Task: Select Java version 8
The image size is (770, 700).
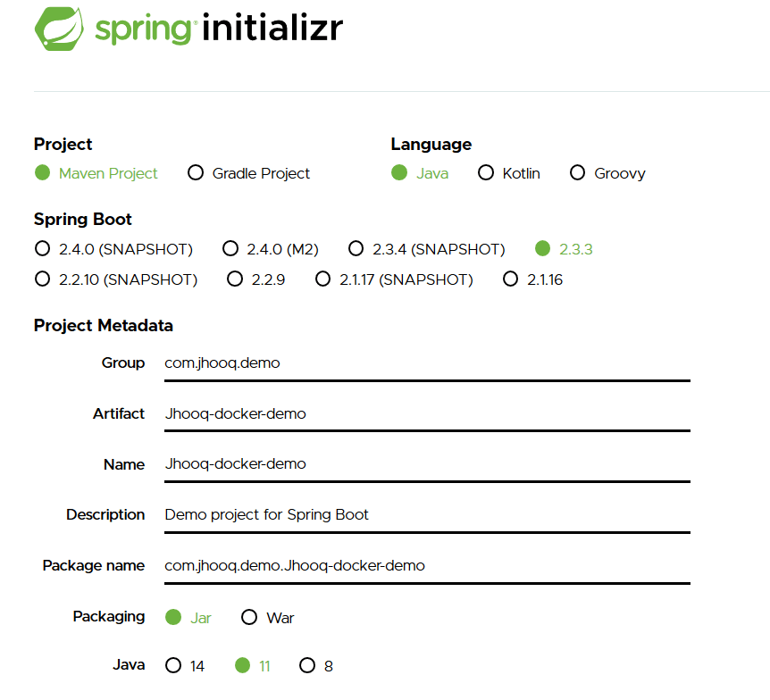Action: tap(306, 665)
